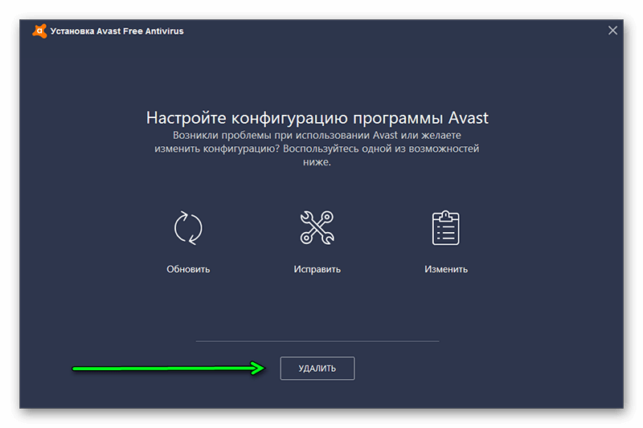Choose the Обновить label
This screenshot has height=428, width=643.
tap(188, 269)
